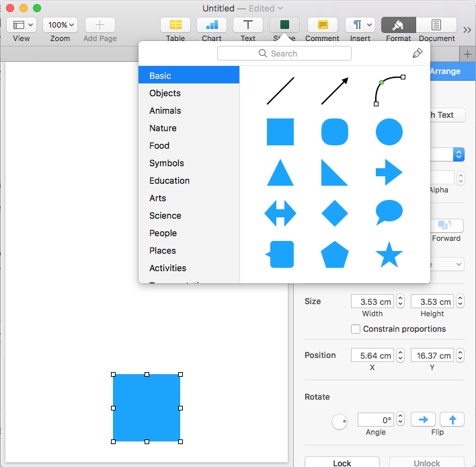Insert the curved line with edit points
The image size is (476, 467).
tap(389, 91)
